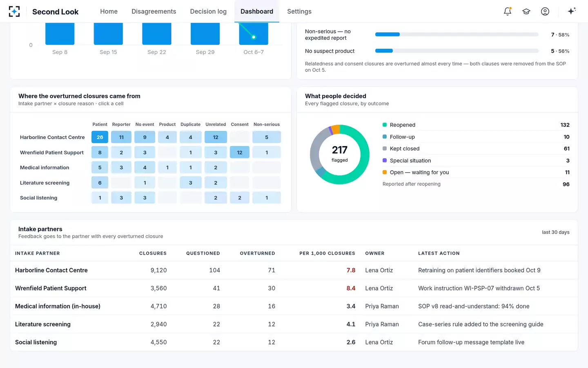
Task: Click Reported after reopening 96 row
Action: point(476,184)
